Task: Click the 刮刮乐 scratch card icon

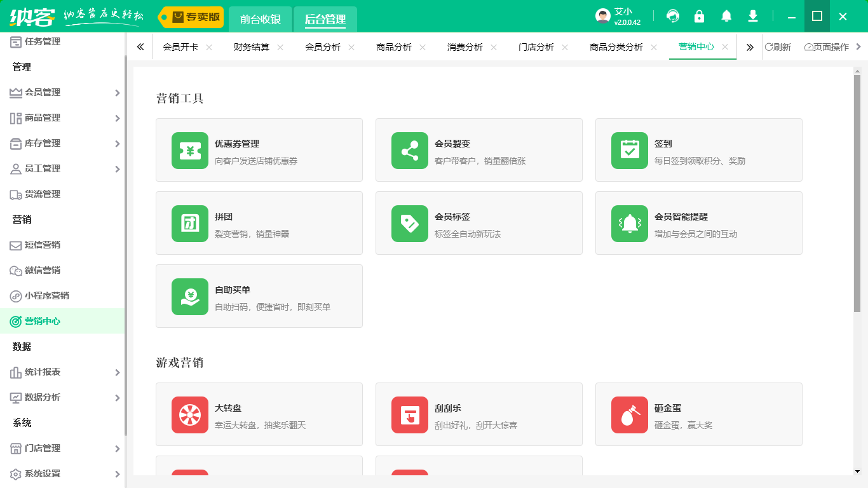Action: (409, 414)
